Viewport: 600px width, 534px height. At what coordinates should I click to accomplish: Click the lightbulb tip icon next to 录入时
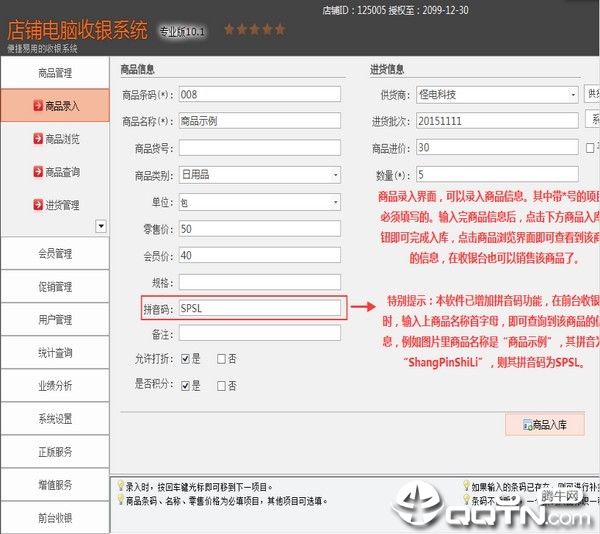(x=121, y=486)
